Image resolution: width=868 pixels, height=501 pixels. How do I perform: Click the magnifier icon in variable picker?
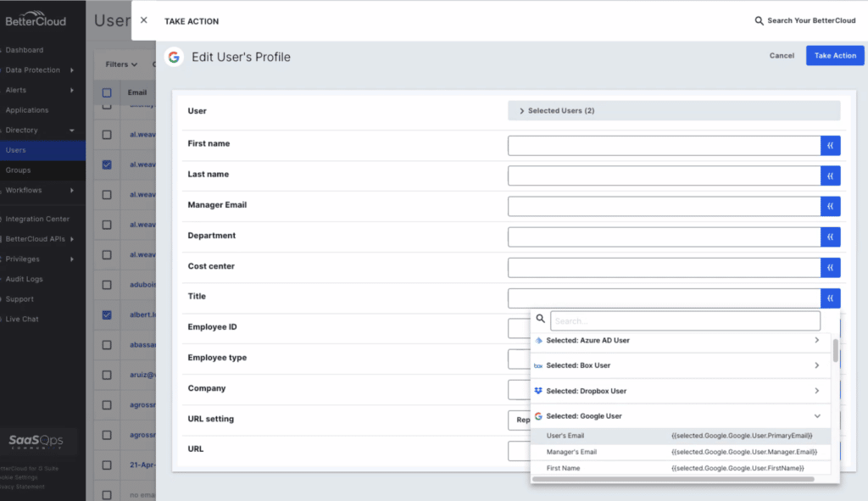tap(540, 319)
